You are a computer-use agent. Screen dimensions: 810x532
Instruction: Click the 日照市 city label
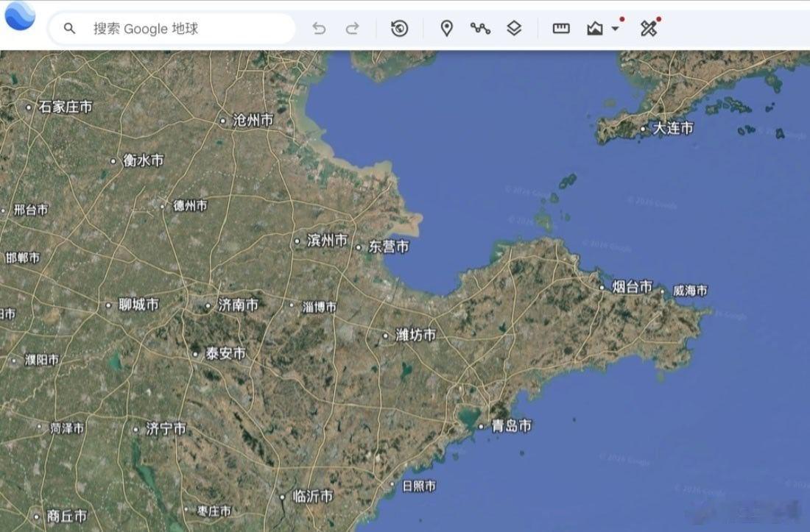419,486
